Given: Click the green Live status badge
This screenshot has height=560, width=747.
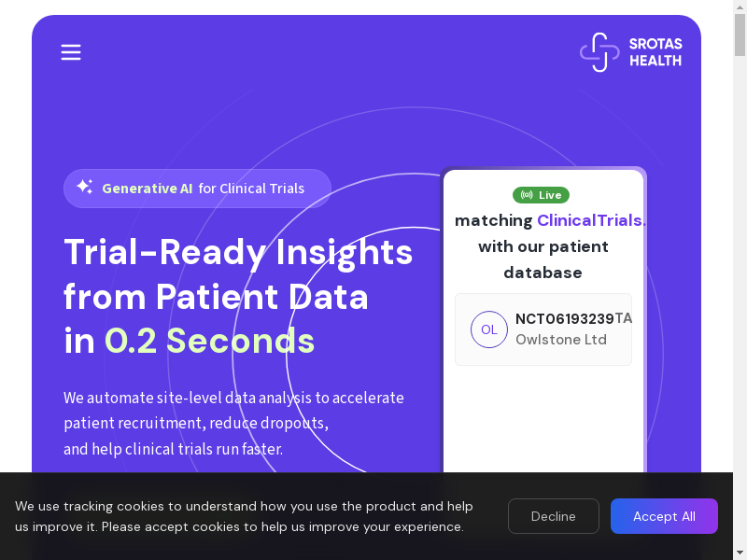Looking at the screenshot, I should pyautogui.click(x=542, y=195).
